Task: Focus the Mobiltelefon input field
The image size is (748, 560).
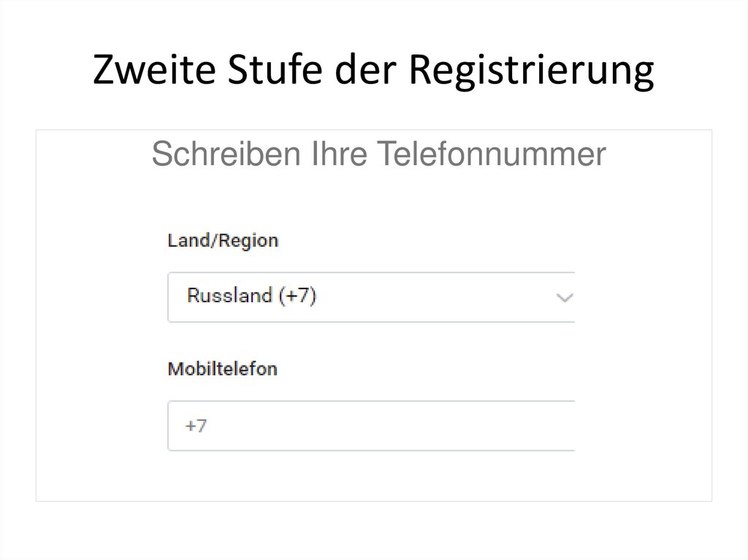Action: (371, 426)
